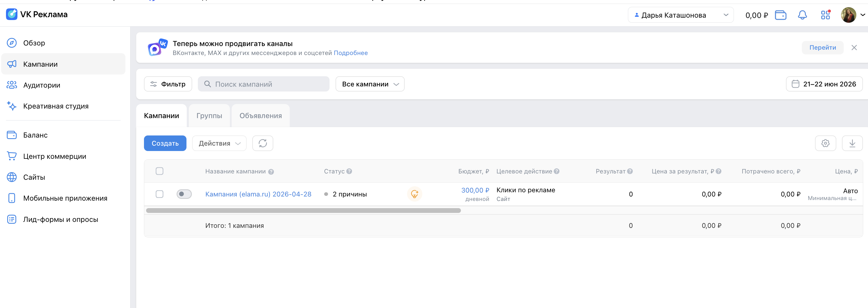Click the Мобильные приложения phone icon
Screen dimensions: 868x308
(x=12, y=198)
